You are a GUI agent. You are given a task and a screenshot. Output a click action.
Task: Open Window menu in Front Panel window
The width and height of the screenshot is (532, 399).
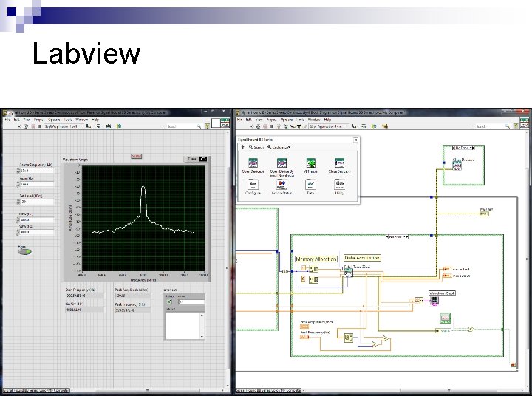click(82, 120)
